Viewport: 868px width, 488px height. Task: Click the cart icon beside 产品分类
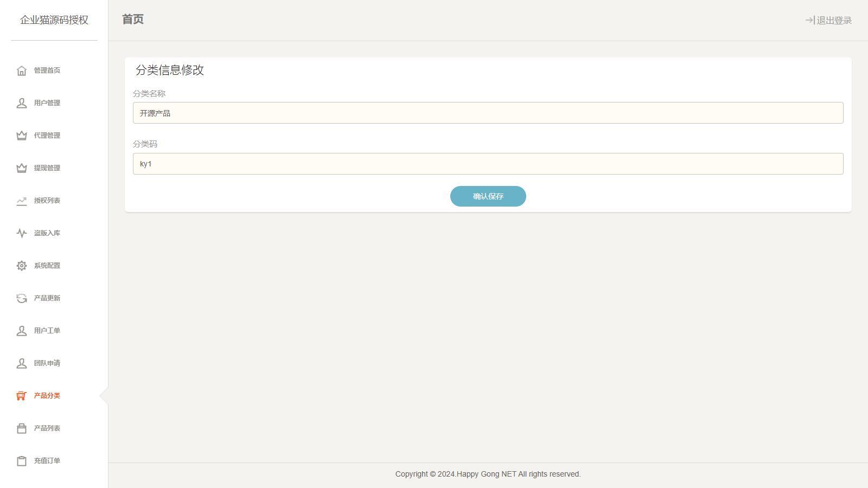22,396
